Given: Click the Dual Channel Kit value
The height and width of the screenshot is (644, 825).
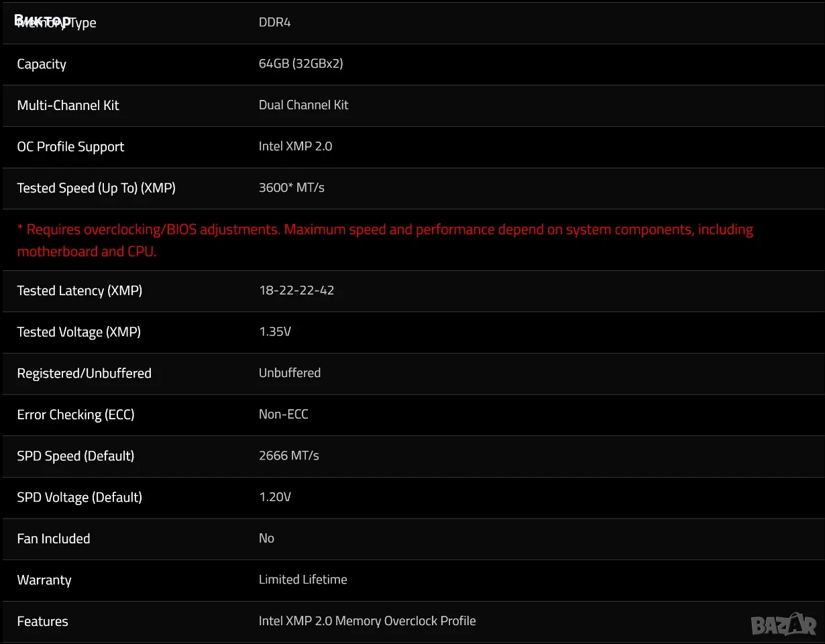Looking at the screenshot, I should tap(304, 105).
